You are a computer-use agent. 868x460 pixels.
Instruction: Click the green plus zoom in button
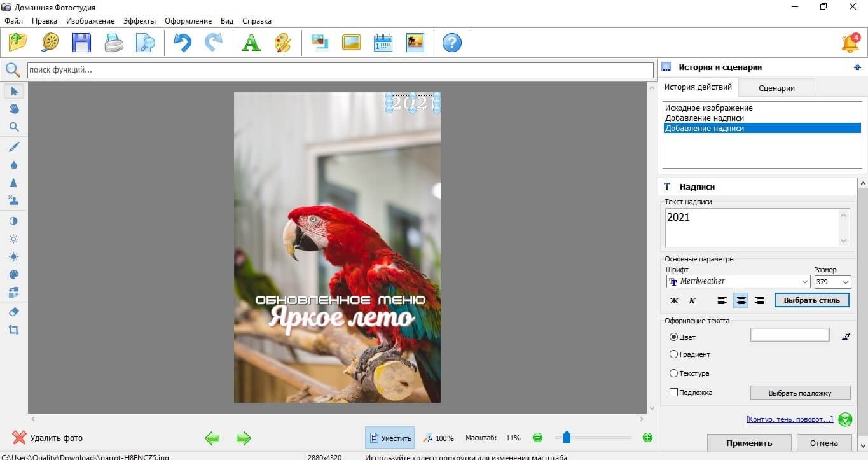click(x=647, y=438)
